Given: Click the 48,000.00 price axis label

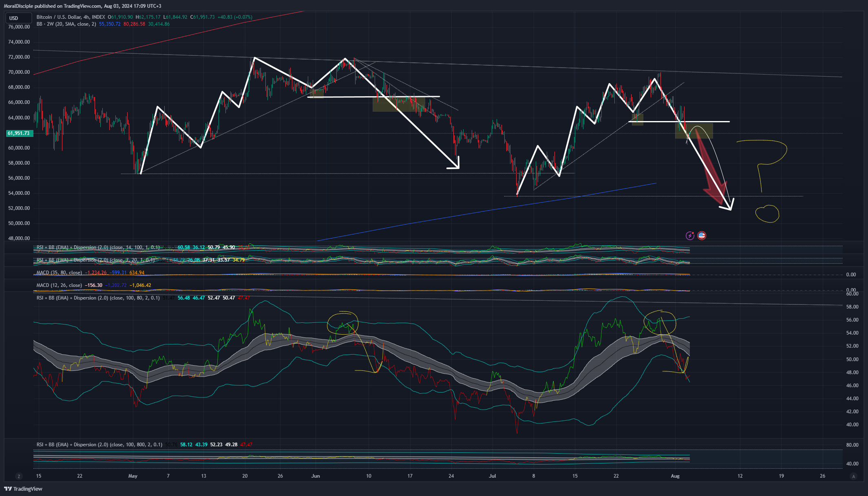Looking at the screenshot, I should [x=19, y=238].
